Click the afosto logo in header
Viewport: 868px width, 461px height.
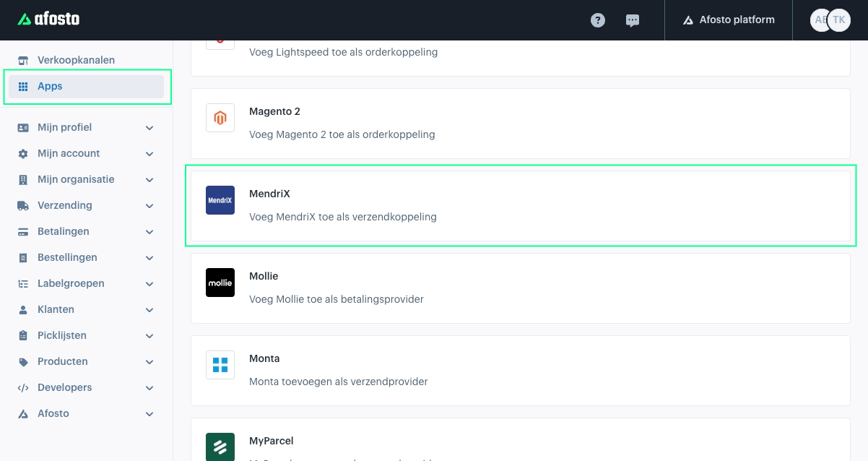(48, 20)
